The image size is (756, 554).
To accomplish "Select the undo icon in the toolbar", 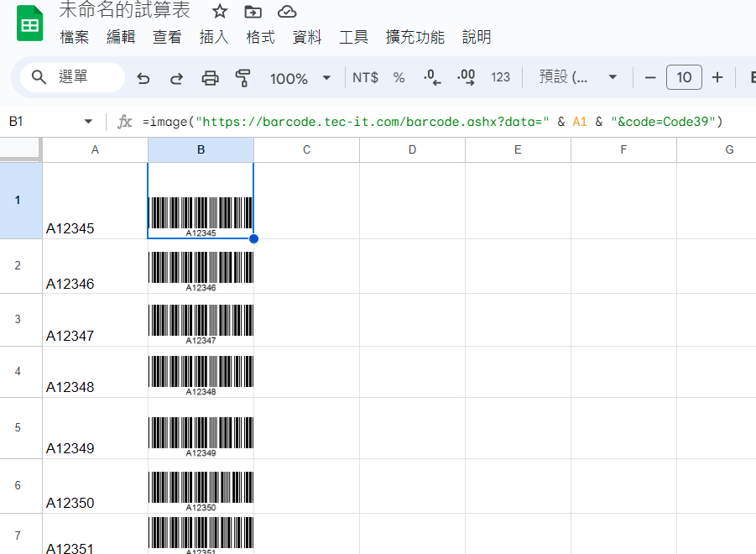I will [x=143, y=77].
